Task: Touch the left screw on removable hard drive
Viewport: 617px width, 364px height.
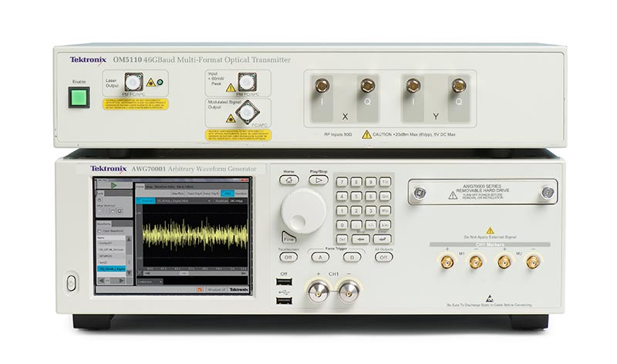Action: point(420,193)
